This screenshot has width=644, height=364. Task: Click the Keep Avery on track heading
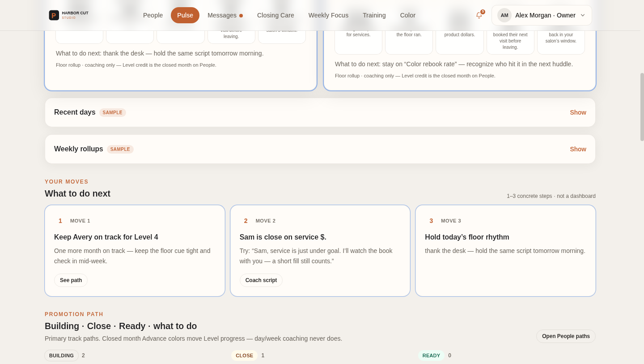106,237
